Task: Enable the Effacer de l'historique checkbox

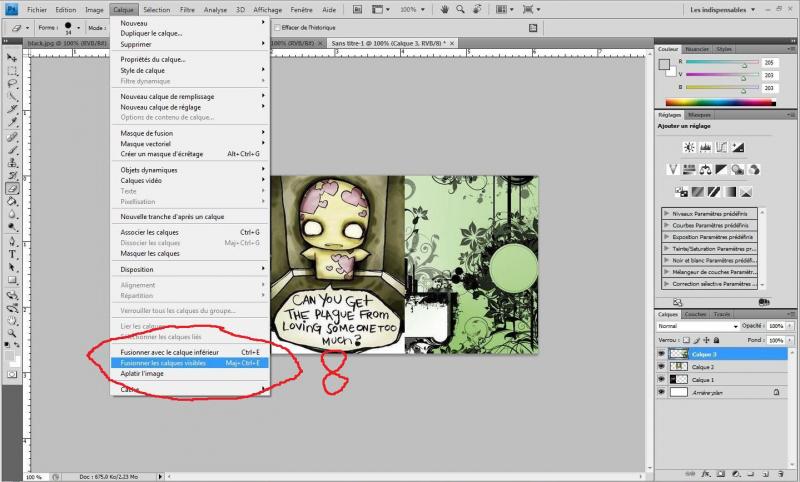Action: pyautogui.click(x=278, y=28)
